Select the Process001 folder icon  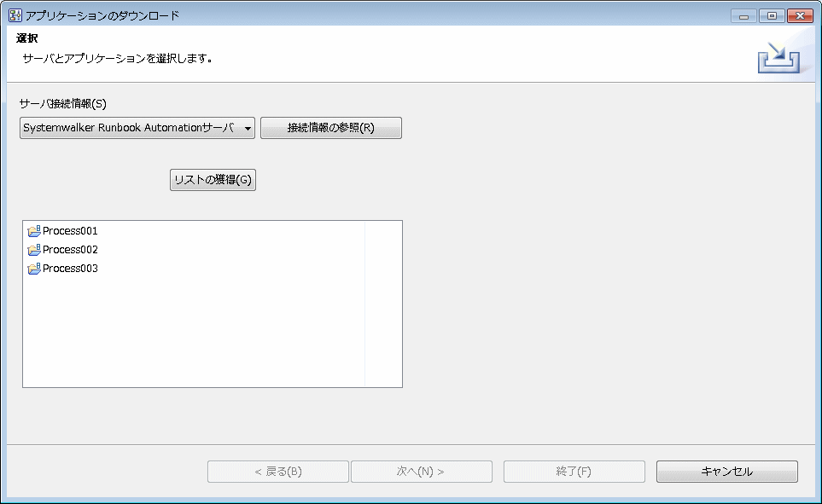[34, 231]
